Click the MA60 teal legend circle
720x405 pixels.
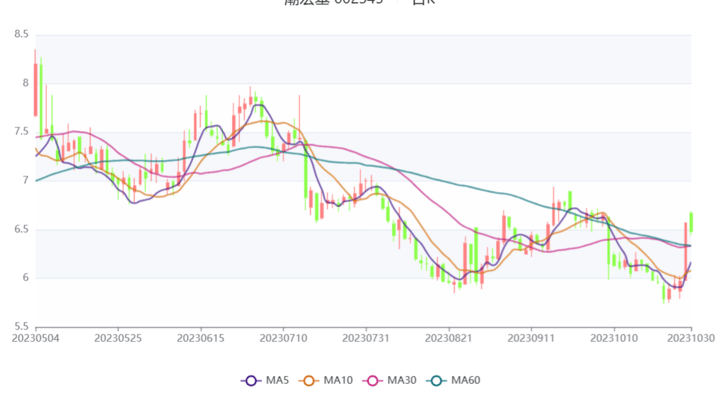(x=435, y=381)
